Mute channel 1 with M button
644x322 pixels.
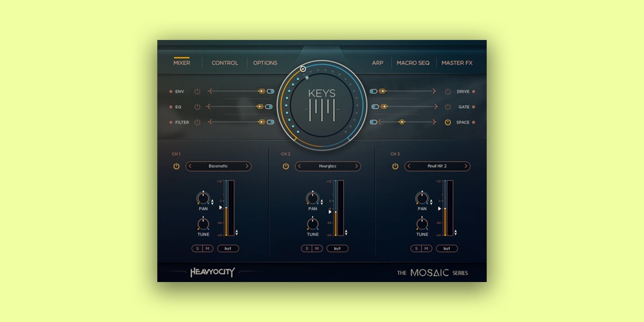(208, 249)
